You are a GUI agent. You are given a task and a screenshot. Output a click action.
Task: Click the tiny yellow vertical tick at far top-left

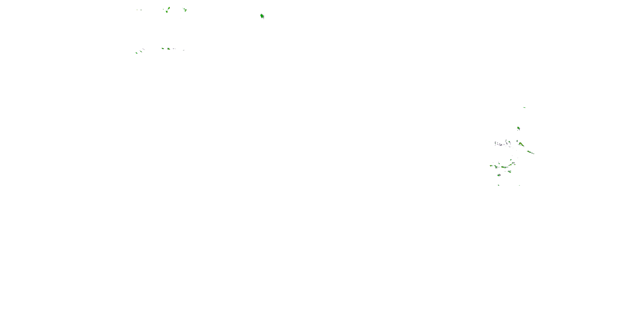[137, 10]
